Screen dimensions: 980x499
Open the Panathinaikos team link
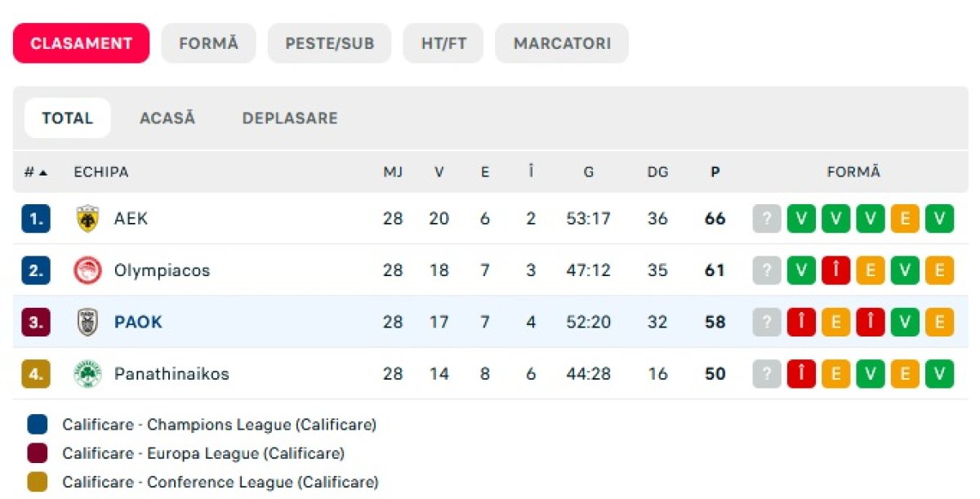coord(171,374)
